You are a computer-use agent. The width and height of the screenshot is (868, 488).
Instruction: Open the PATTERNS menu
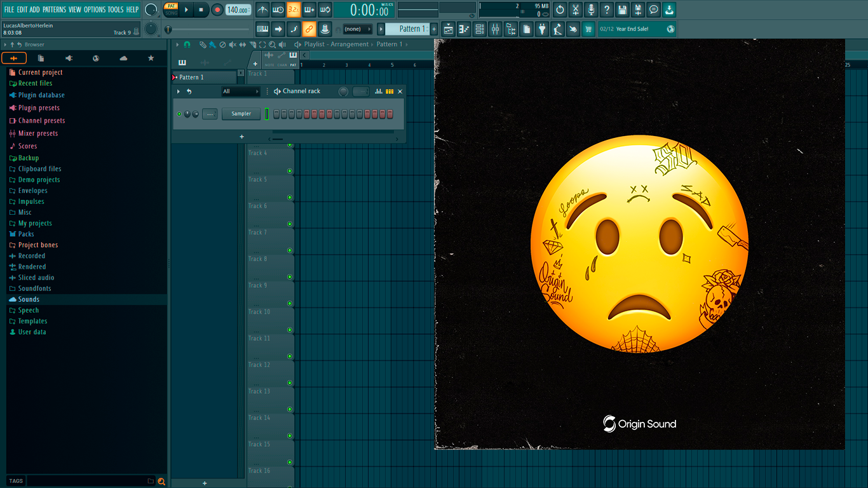54,10
